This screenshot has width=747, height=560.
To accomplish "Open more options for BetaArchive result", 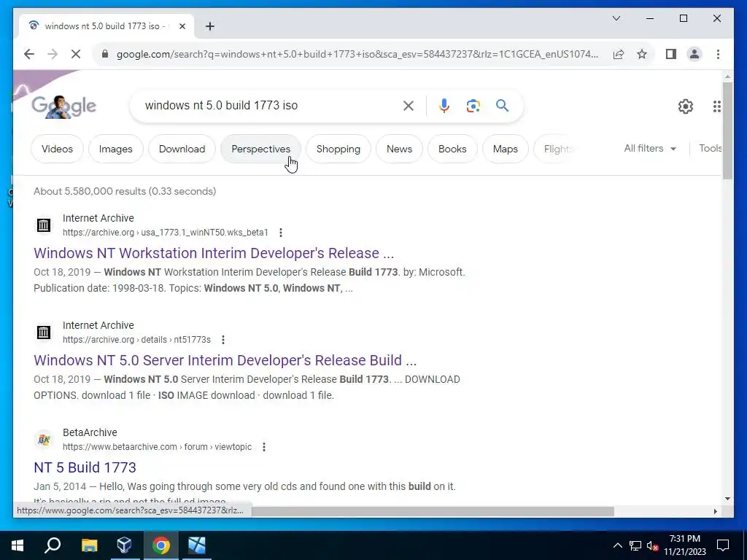I will [264, 447].
